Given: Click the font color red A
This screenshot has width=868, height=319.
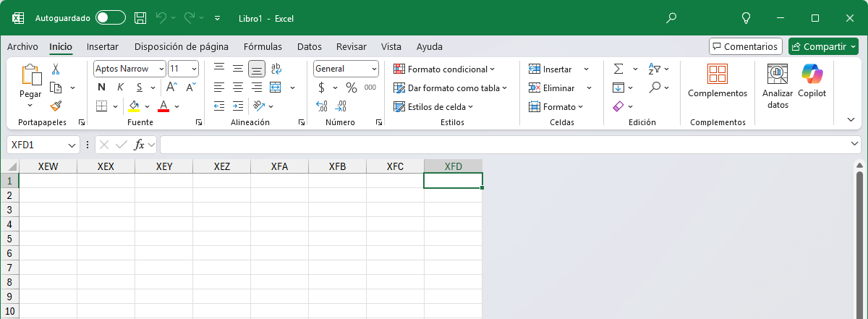Looking at the screenshot, I should tap(163, 106).
